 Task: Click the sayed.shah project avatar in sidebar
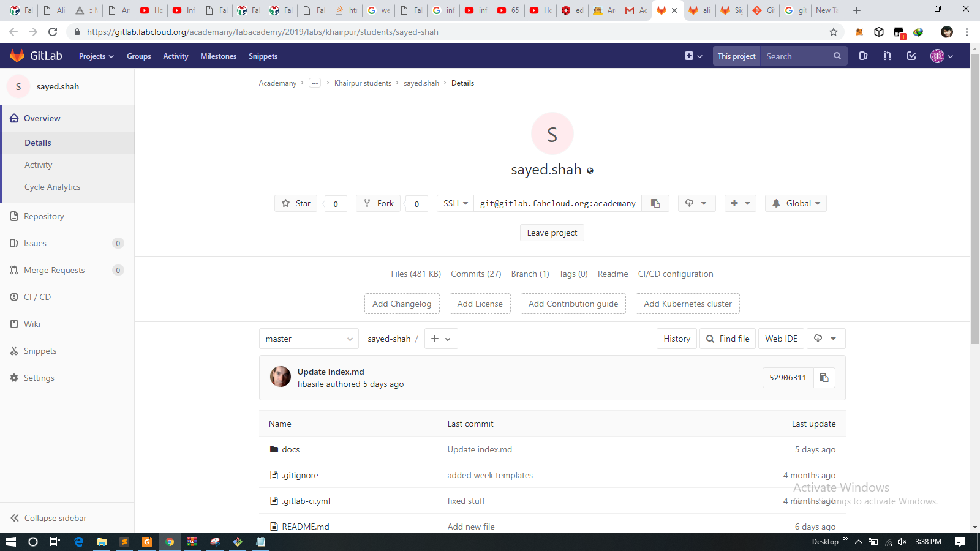(18, 86)
